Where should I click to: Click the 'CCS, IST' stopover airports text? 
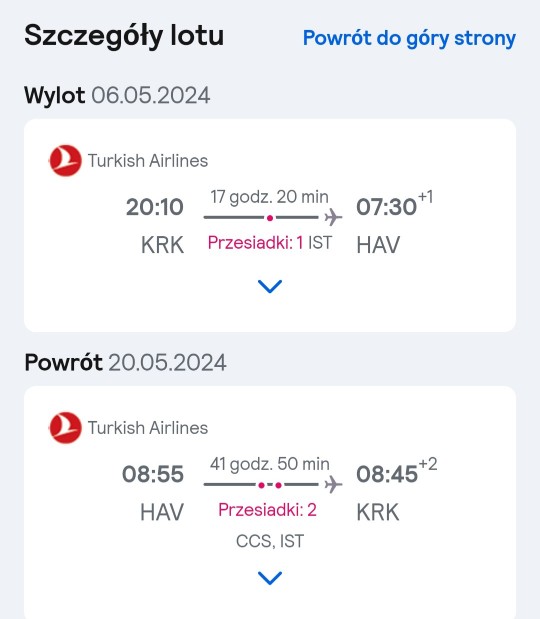click(x=270, y=541)
